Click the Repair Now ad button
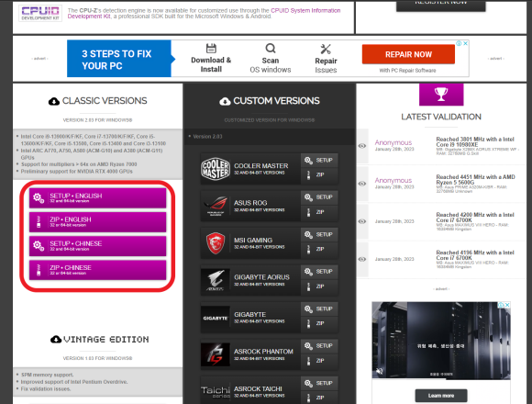 click(x=408, y=54)
